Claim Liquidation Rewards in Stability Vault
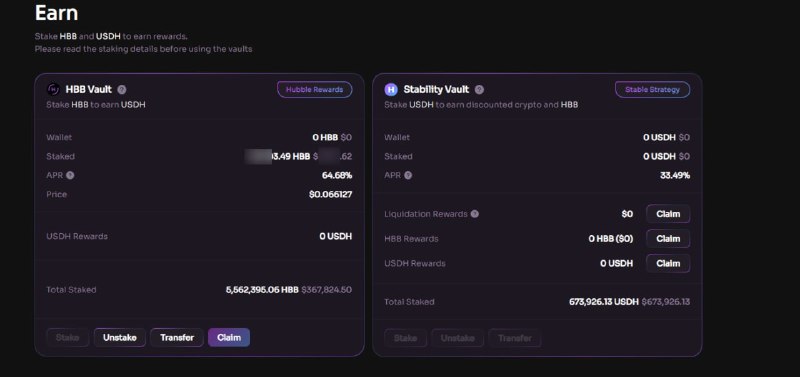800x377 pixels. point(668,214)
